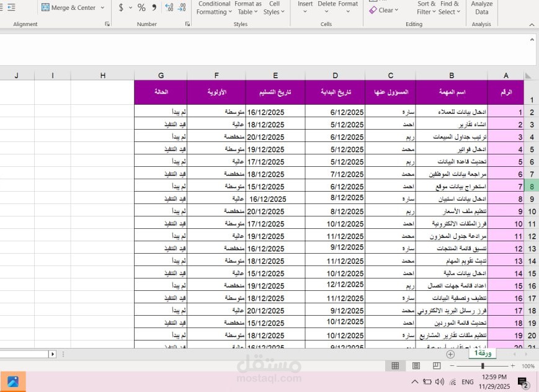
Task: Click task cell تنظيم ملف الأسعار
Action: tap(452, 211)
